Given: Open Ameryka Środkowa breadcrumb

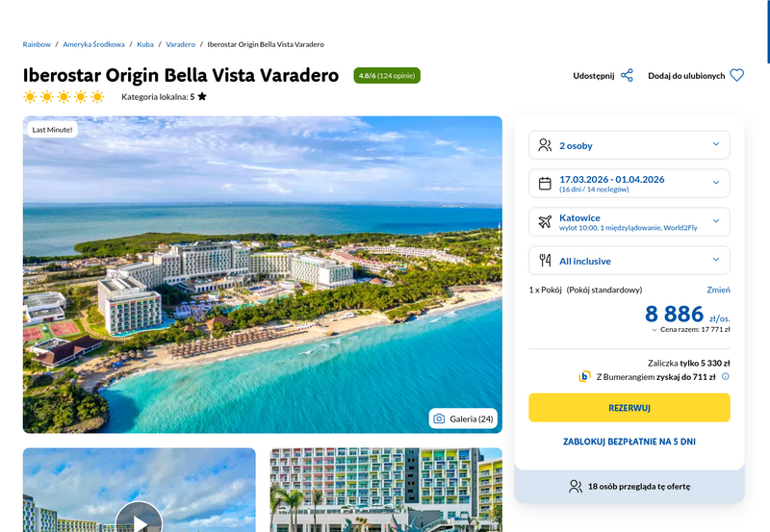Looking at the screenshot, I should [x=93, y=44].
